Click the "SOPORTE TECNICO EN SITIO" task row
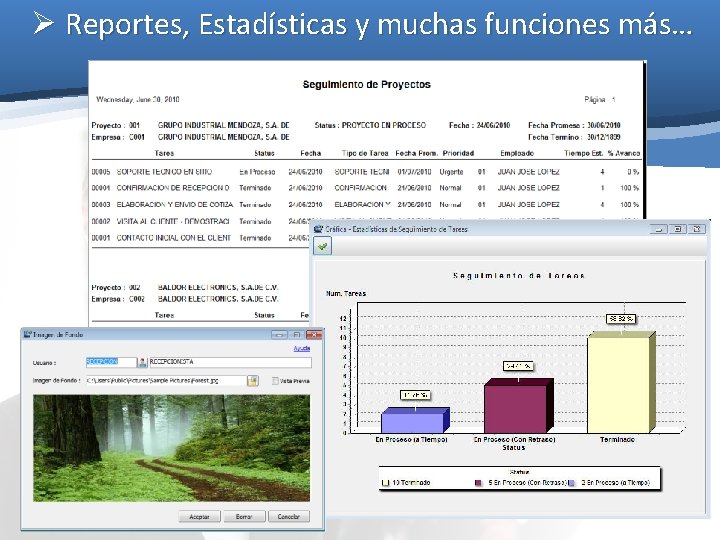The height and width of the screenshot is (540, 720). point(365,172)
